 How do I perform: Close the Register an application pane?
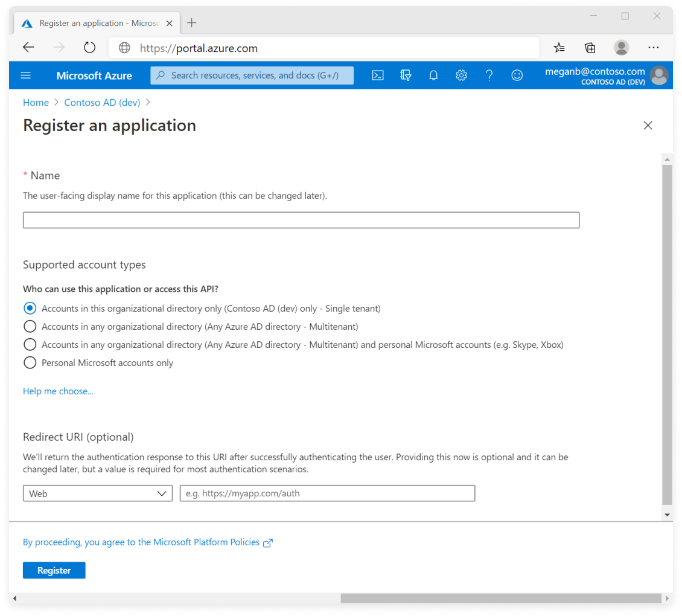pos(648,126)
